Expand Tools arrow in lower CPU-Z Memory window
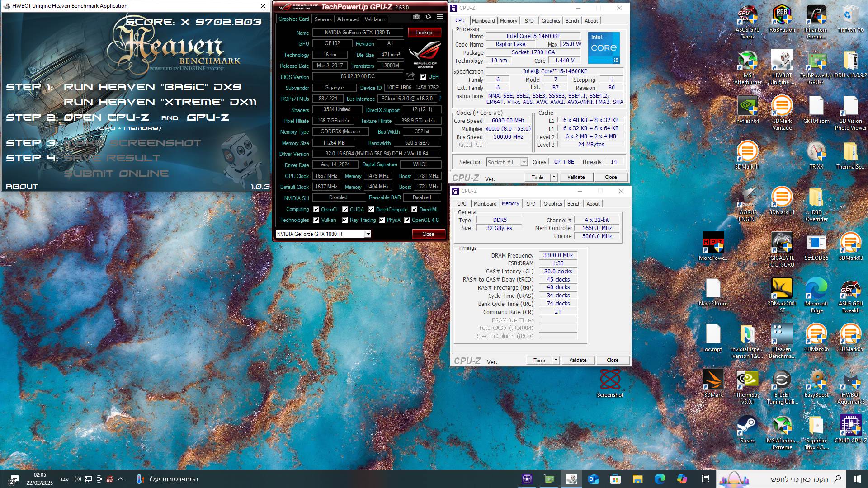 556,360
